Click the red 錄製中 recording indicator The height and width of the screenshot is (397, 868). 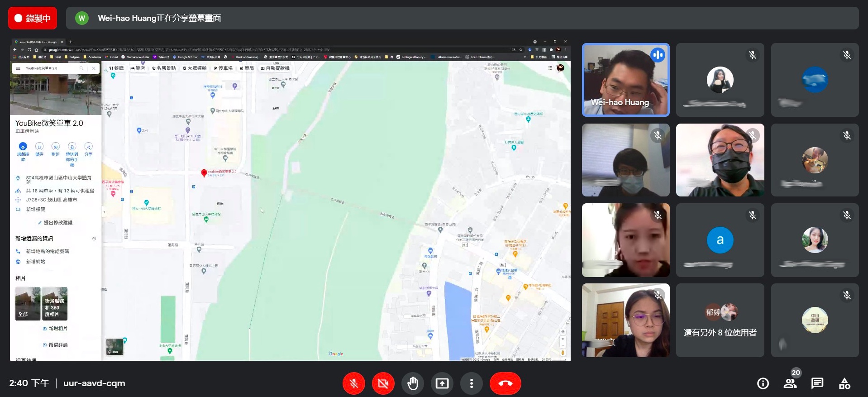tap(33, 18)
